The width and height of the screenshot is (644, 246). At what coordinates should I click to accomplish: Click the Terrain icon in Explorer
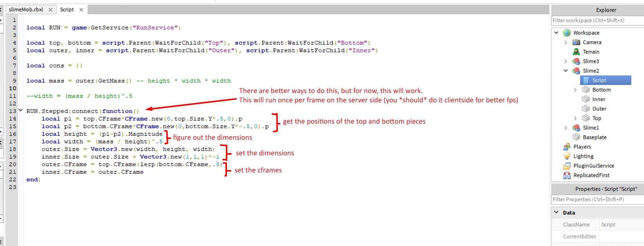click(576, 52)
